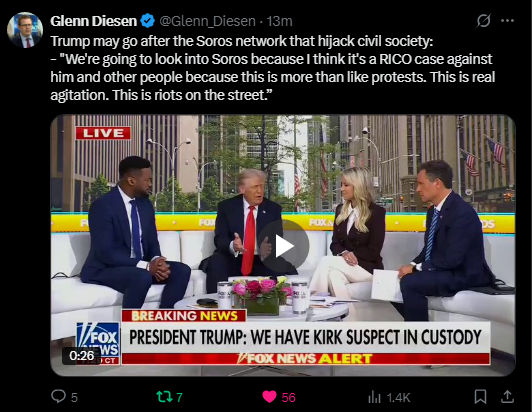The width and height of the screenshot is (532, 412).
Task: Click the 1.4K views count
Action: click(399, 397)
